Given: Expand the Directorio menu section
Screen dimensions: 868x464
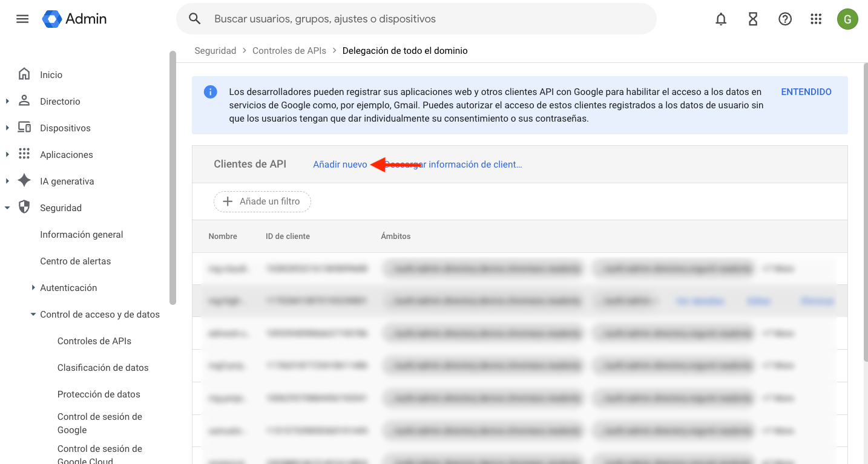Looking at the screenshot, I should [x=7, y=101].
